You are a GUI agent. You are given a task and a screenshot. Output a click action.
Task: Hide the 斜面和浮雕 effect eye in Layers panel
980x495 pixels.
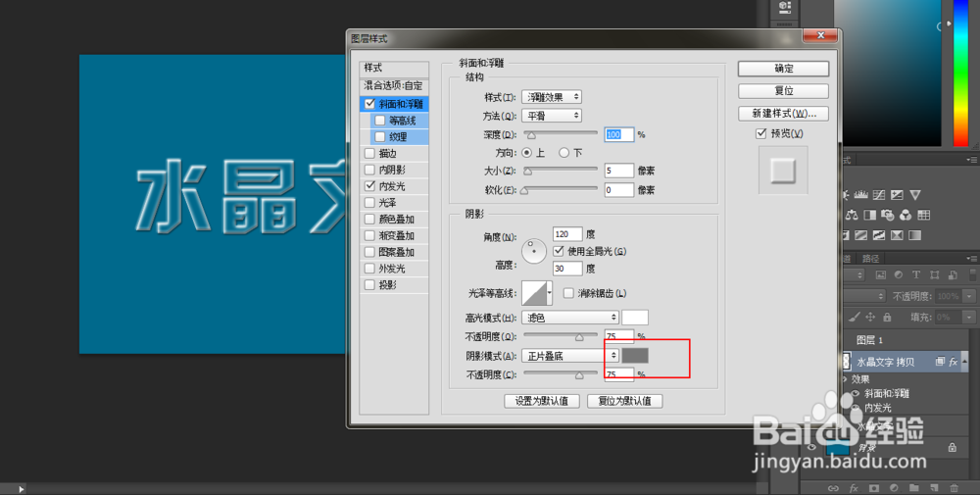857,394
